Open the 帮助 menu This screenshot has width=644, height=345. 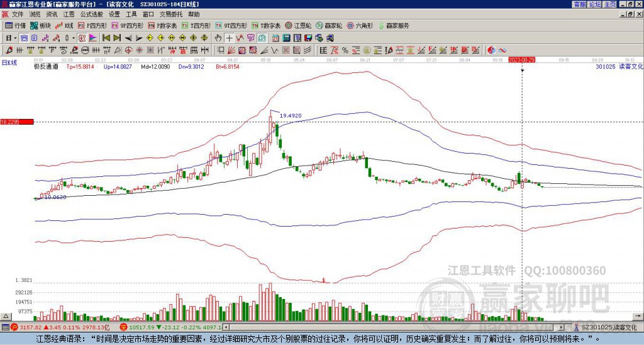pos(194,14)
